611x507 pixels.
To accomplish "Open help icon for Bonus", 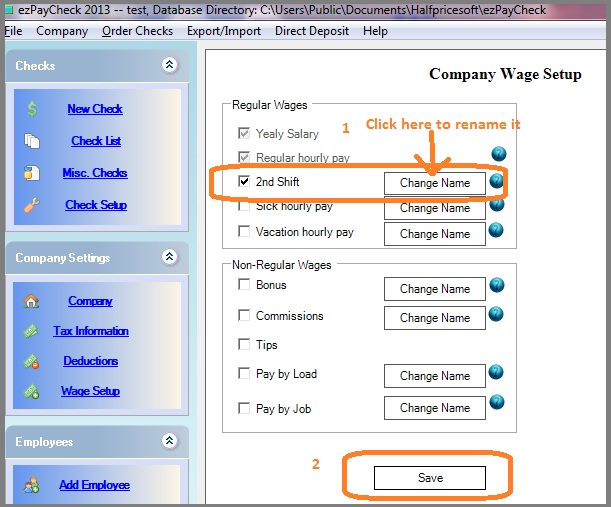I will pyautogui.click(x=497, y=285).
